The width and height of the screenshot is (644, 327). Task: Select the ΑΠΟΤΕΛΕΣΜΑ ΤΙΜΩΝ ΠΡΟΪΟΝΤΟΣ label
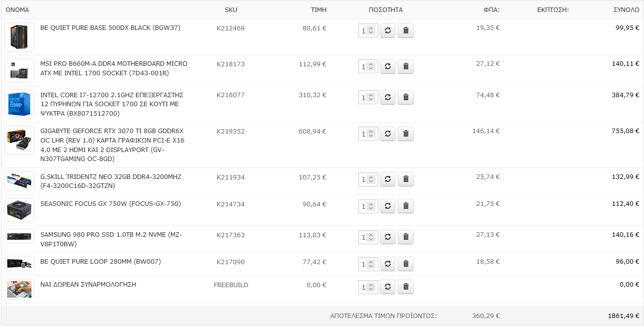click(384, 316)
